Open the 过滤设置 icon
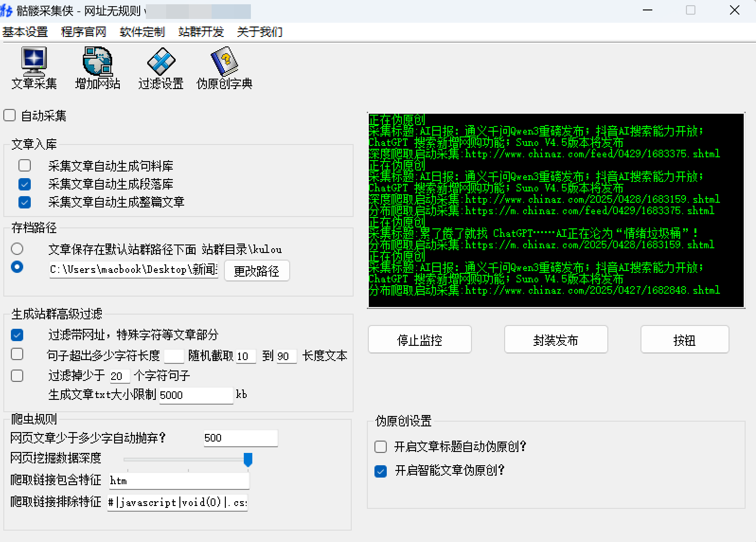This screenshot has width=756, height=542. point(161,68)
